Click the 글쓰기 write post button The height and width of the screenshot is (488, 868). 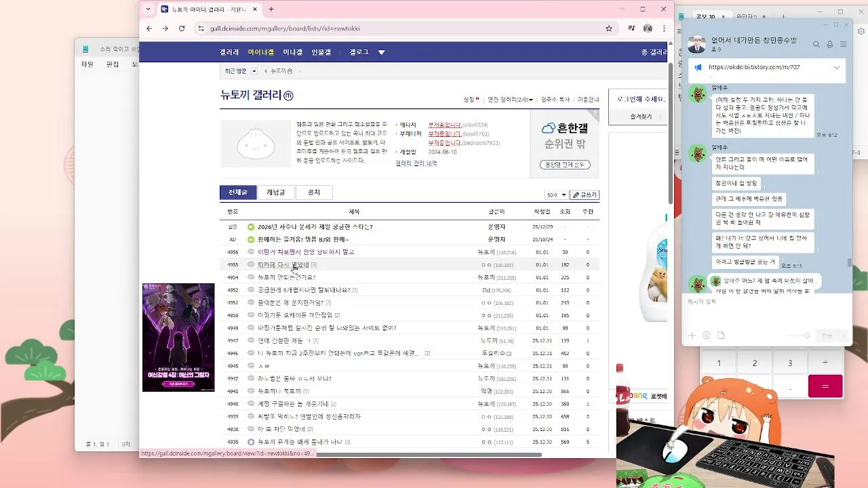click(x=585, y=195)
